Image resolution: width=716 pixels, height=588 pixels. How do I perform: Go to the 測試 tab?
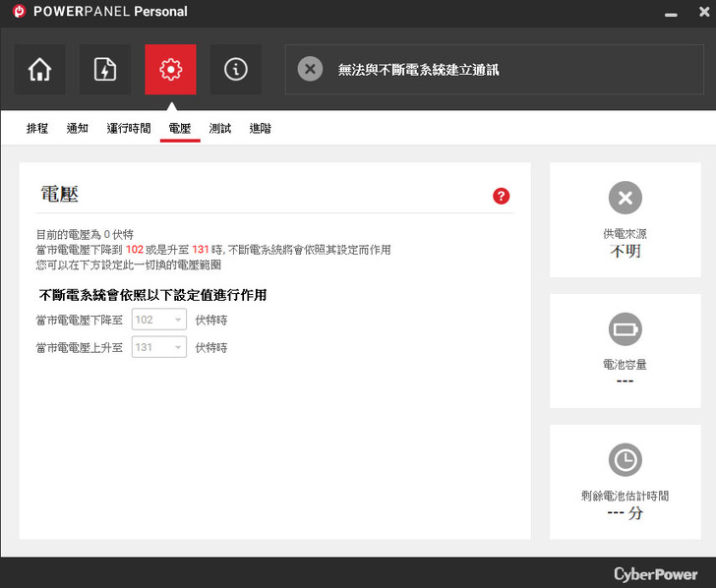coord(220,129)
